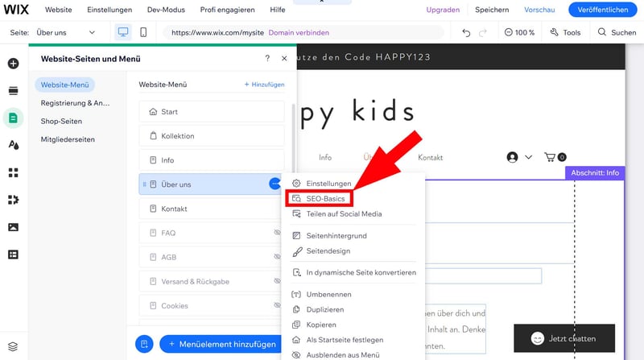The height and width of the screenshot is (360, 644).
Task: Open the Layers icon at bottom left
Action: point(13,346)
